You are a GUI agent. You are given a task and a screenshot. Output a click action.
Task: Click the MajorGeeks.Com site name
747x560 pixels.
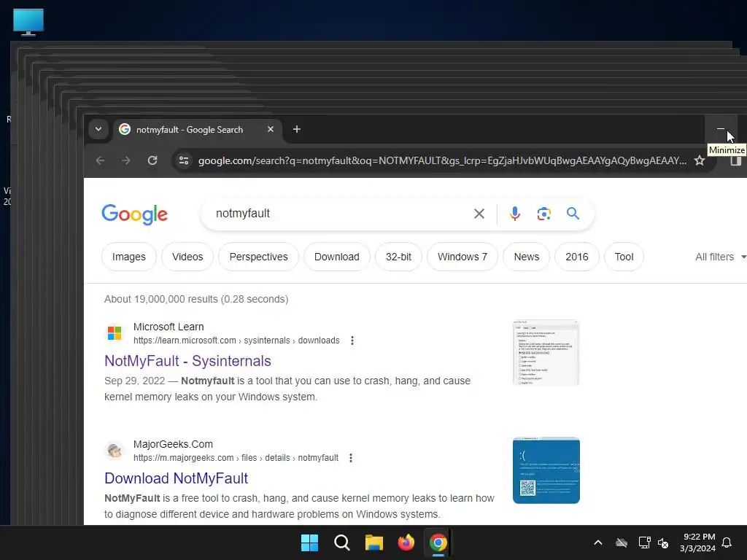coord(173,444)
